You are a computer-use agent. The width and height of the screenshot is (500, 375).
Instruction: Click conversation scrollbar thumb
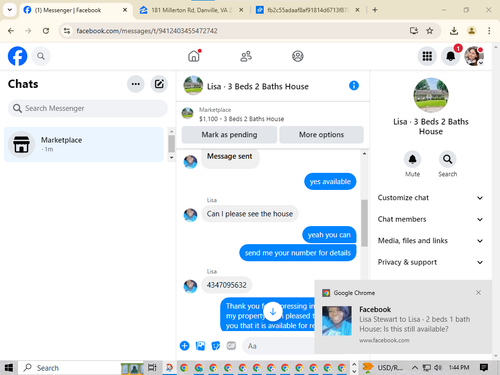(364, 223)
